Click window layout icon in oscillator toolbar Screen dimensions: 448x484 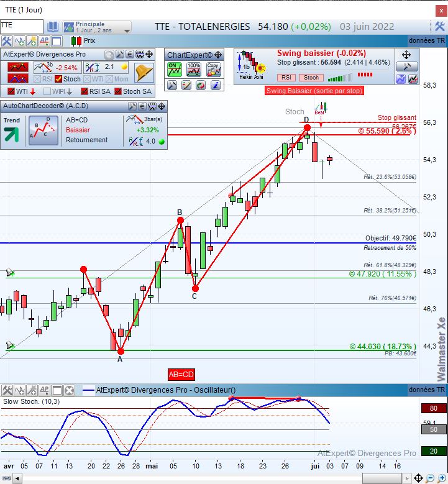point(57,390)
